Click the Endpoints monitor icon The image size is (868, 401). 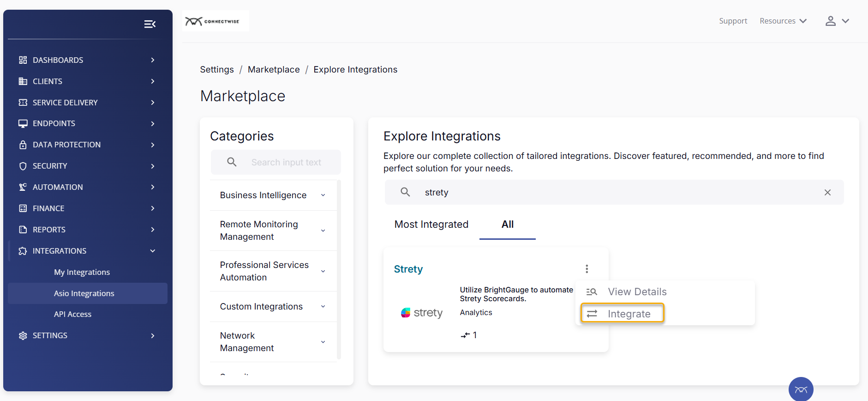(x=23, y=123)
